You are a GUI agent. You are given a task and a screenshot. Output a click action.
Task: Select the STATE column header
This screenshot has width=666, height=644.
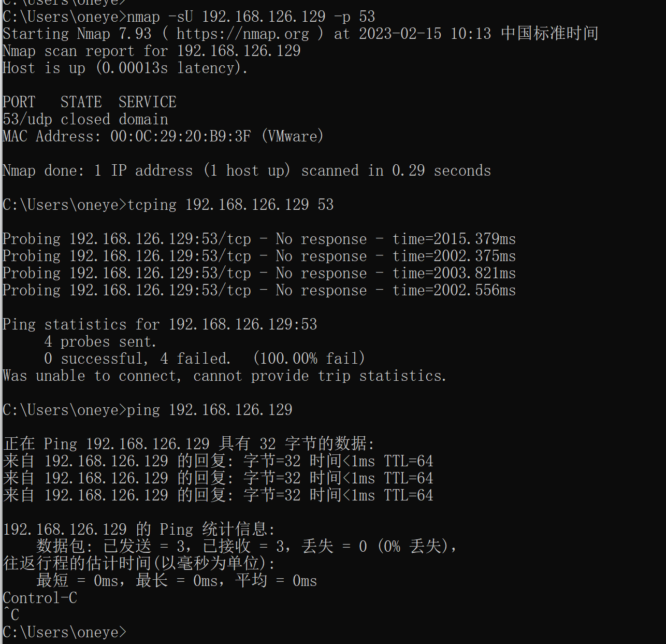pos(81,102)
